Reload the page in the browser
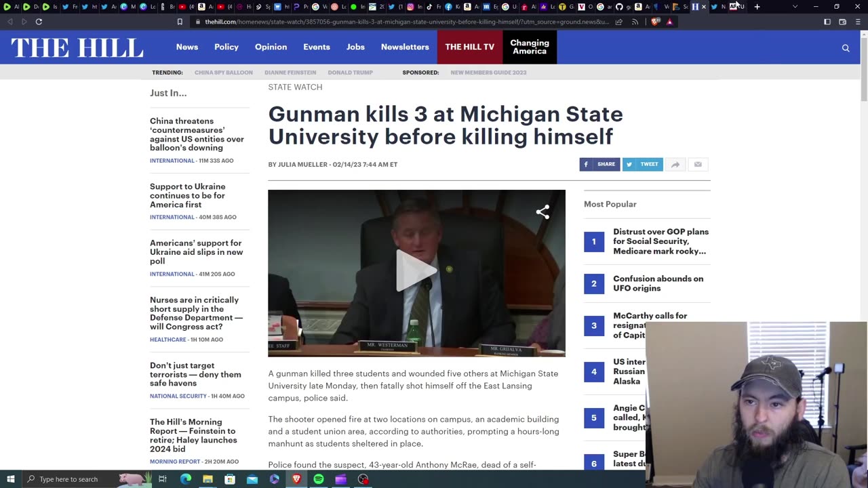The height and width of the screenshot is (488, 868). (39, 22)
